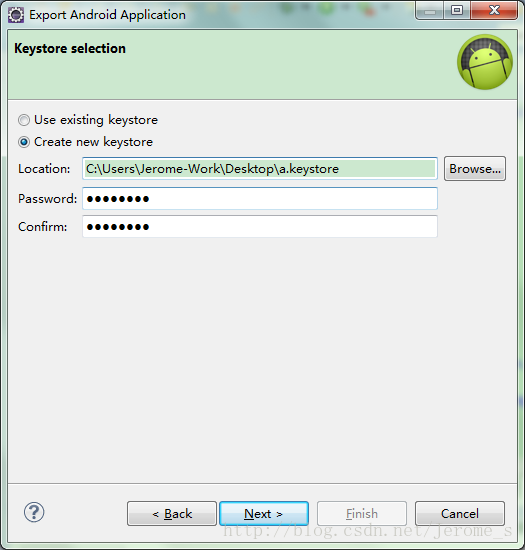This screenshot has width=525, height=550.
Task: Click the Location label
Action: click(44, 169)
